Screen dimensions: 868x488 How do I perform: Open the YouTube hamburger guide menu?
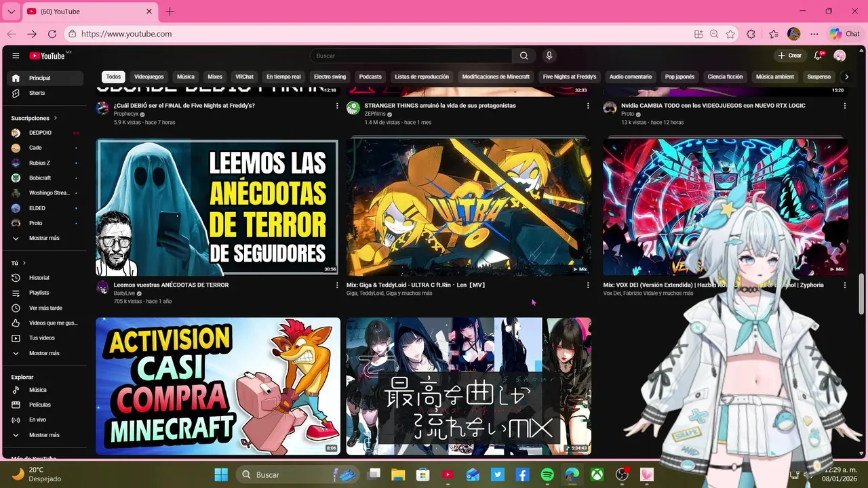tap(16, 56)
